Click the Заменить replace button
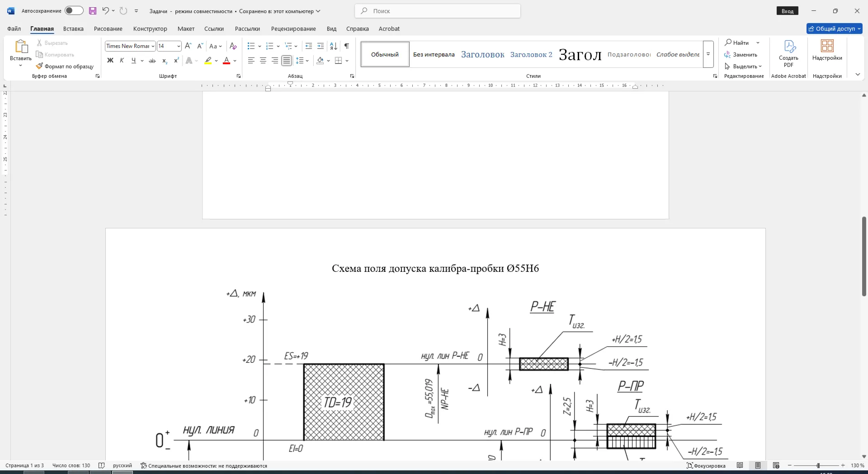 click(x=741, y=54)
